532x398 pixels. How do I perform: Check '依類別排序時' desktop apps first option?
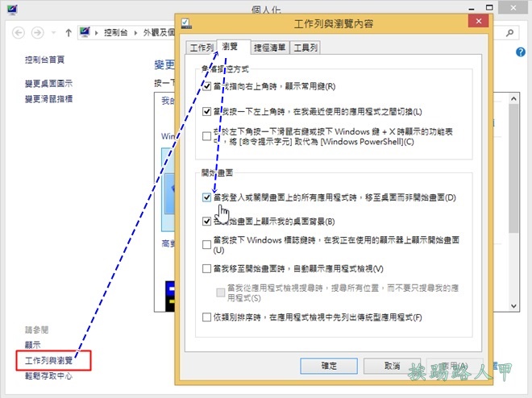coord(208,317)
